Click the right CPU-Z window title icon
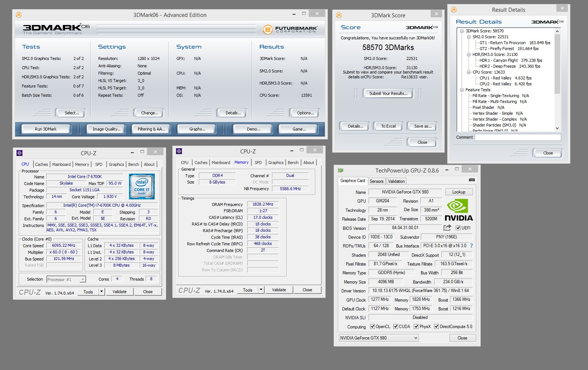 tap(179, 151)
